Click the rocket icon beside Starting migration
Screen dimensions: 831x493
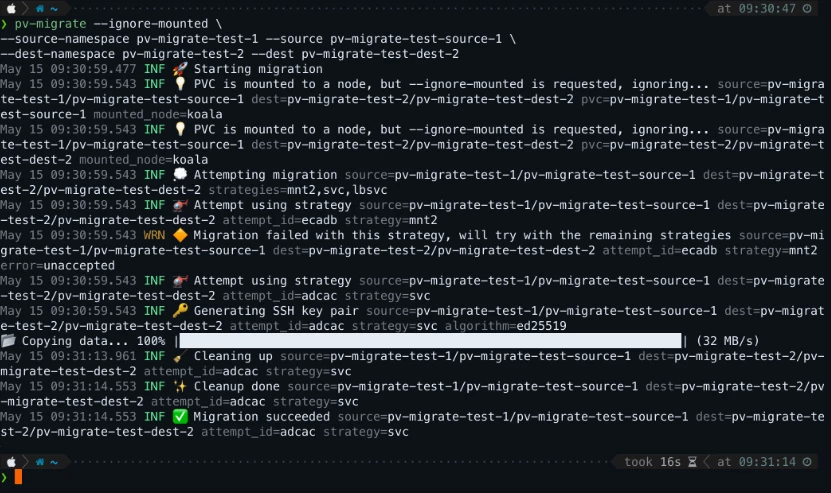pyautogui.click(x=180, y=69)
